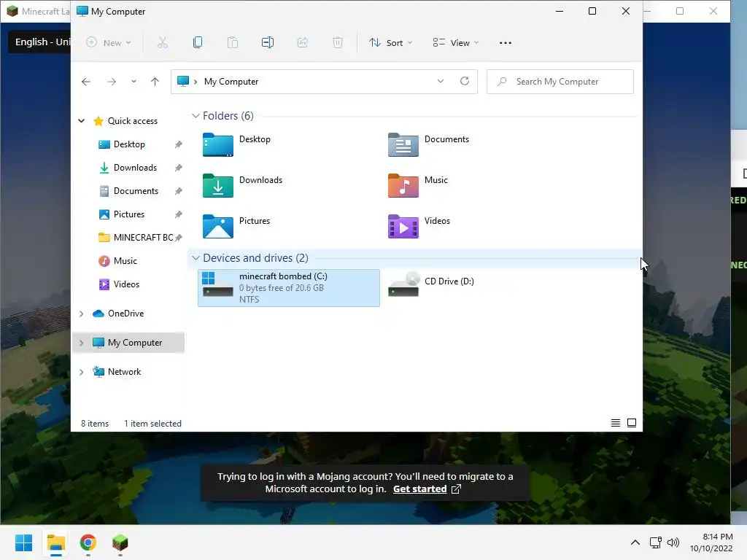
Task: Open recent locations chevron
Action: click(x=134, y=82)
